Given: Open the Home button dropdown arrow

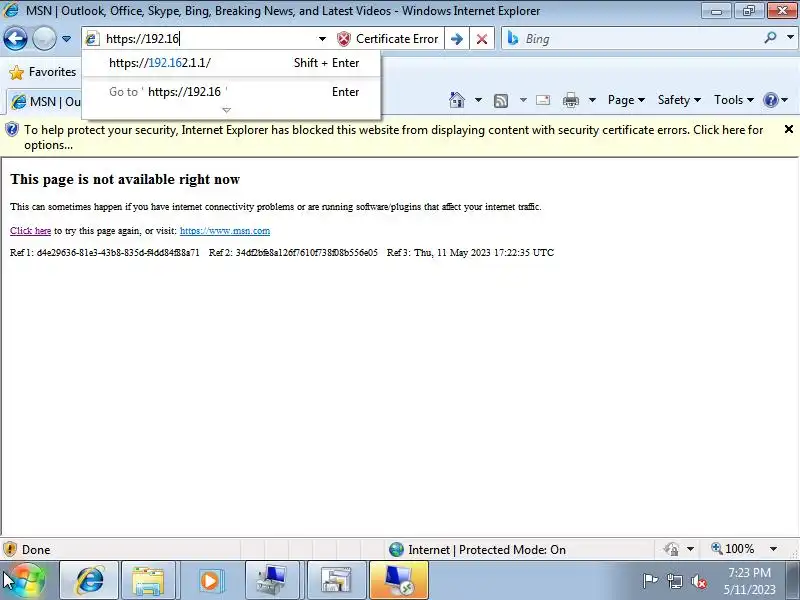Looking at the screenshot, I should pos(478,100).
